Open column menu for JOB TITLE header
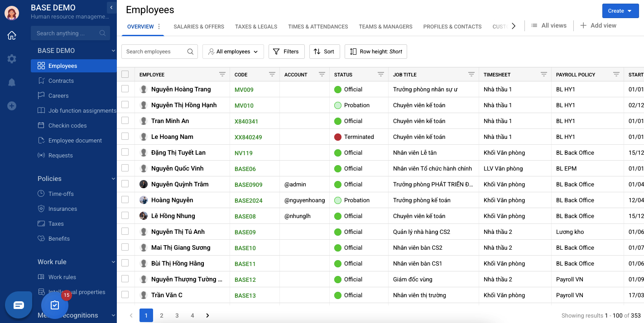Viewport: 644px width, 323px height. 471,75
